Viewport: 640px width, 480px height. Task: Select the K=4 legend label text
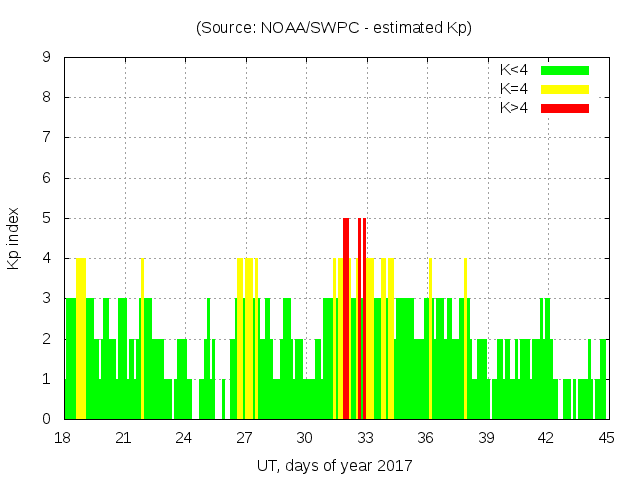pyautogui.click(x=515, y=89)
